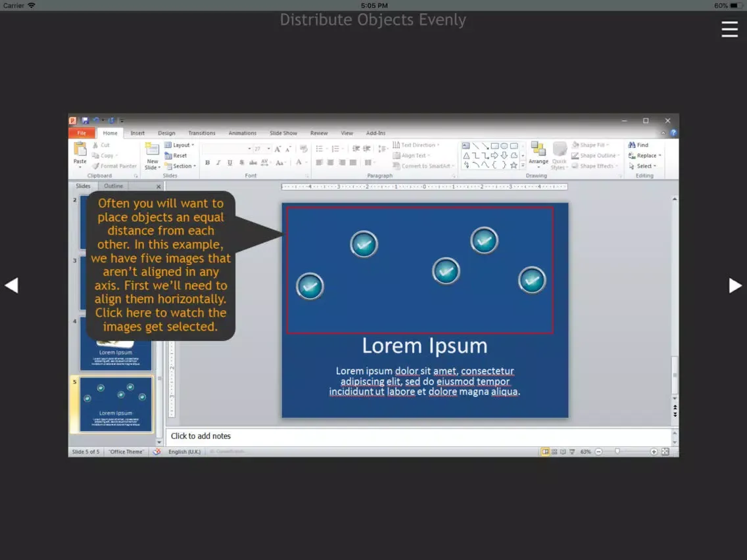Screen dimensions: 747x560
Task: Click the Numbering list icon
Action: point(335,149)
